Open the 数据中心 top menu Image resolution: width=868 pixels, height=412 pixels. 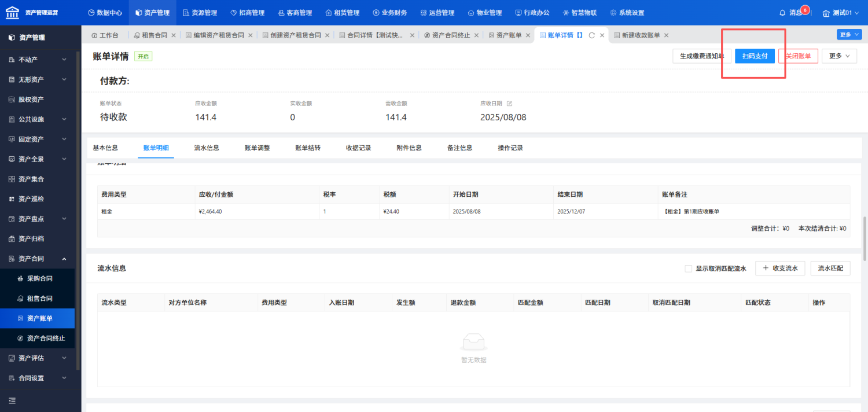point(105,12)
